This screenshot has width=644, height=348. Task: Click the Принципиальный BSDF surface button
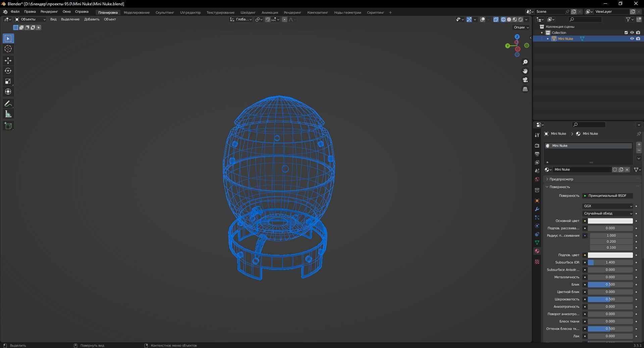607,196
